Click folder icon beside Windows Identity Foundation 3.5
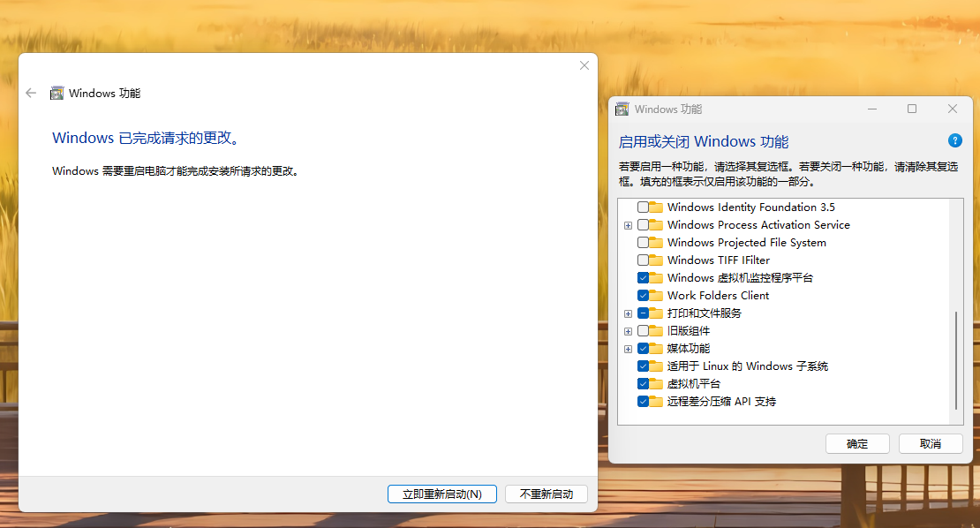This screenshot has width=980, height=528. (656, 207)
